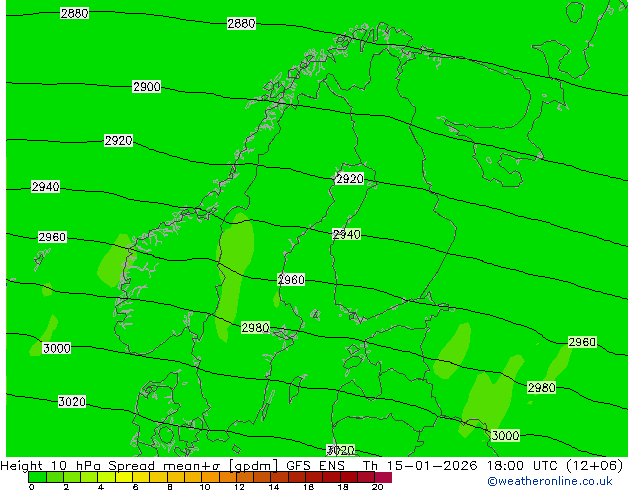The width and height of the screenshot is (634, 490).
Task: Click the legend tick value 14
Action: [274, 487]
